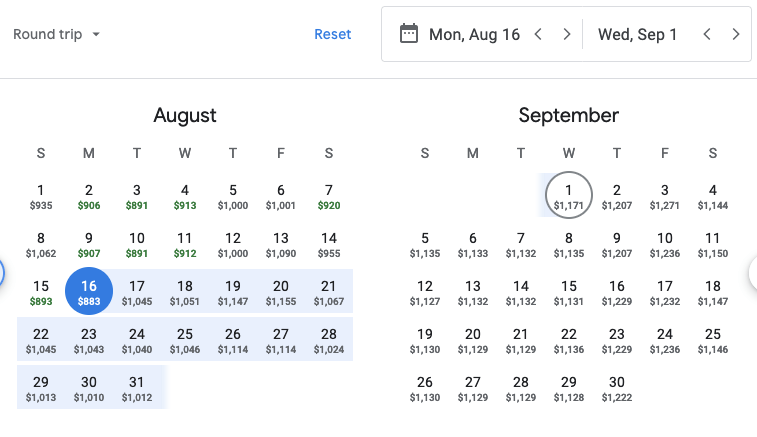Pick August 7 priced at $920
This screenshot has height=437, width=757.
tap(329, 196)
